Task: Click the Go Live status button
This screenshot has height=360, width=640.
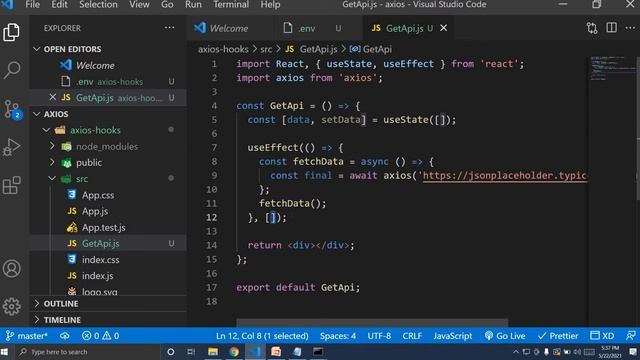Action: coord(504,336)
